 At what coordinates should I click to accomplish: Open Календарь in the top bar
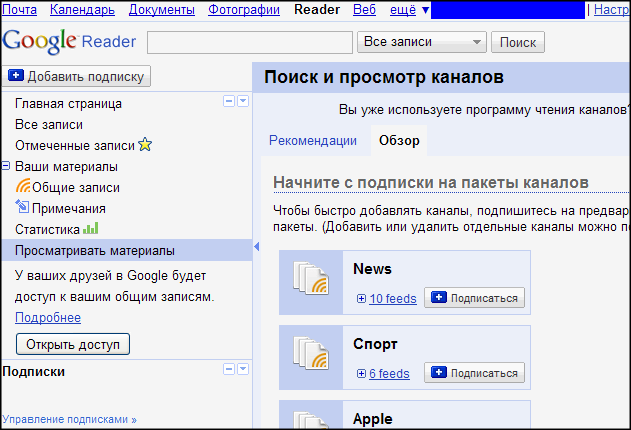pyautogui.click(x=82, y=9)
